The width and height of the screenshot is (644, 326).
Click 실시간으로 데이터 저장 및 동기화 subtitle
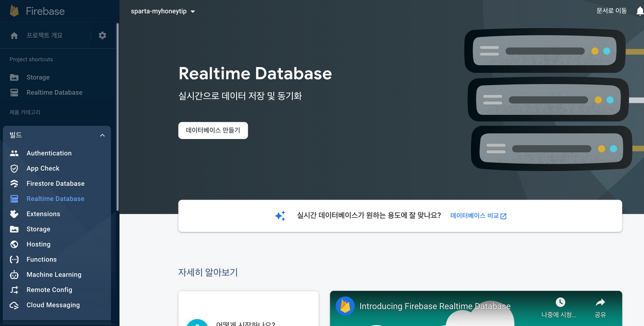click(x=240, y=96)
